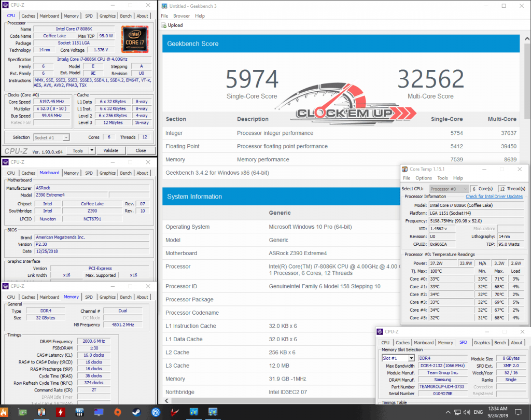Click the ENG language indicator

[x=480, y=412]
